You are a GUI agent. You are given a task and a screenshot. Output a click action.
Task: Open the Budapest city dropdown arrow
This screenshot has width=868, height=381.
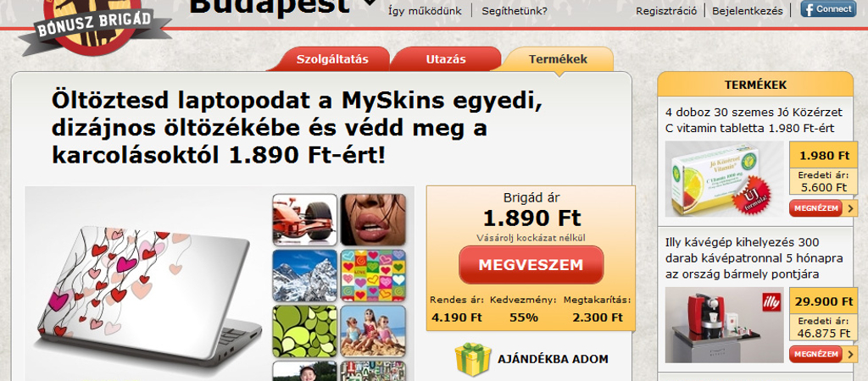pos(370,3)
